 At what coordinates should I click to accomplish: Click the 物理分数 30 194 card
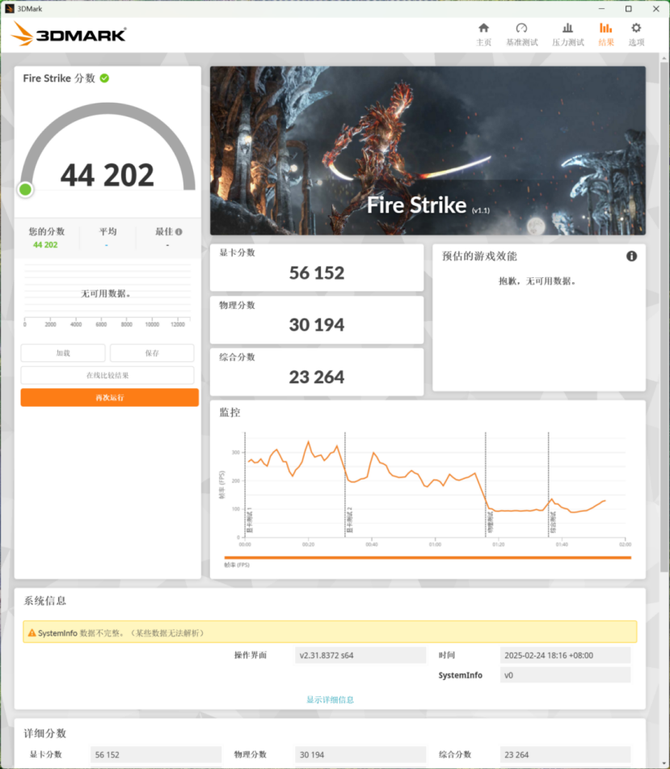click(317, 320)
